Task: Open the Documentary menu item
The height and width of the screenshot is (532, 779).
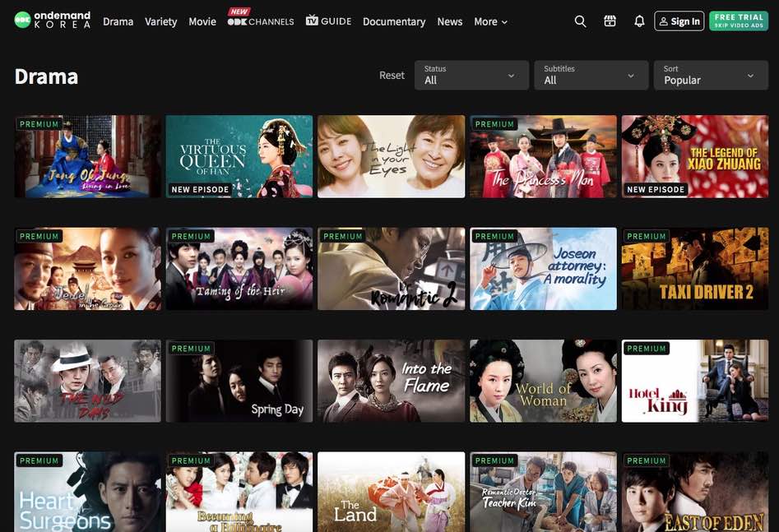Action: (x=393, y=21)
